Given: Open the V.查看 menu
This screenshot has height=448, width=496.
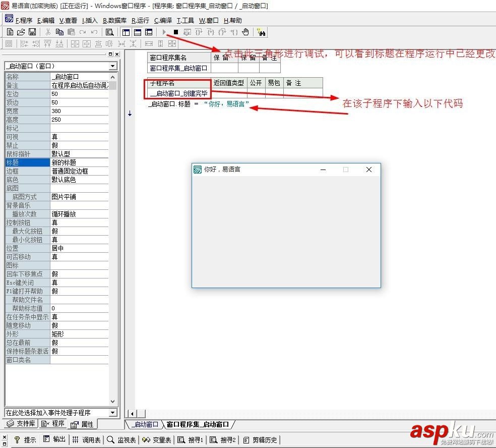Looking at the screenshot, I should [x=68, y=21].
